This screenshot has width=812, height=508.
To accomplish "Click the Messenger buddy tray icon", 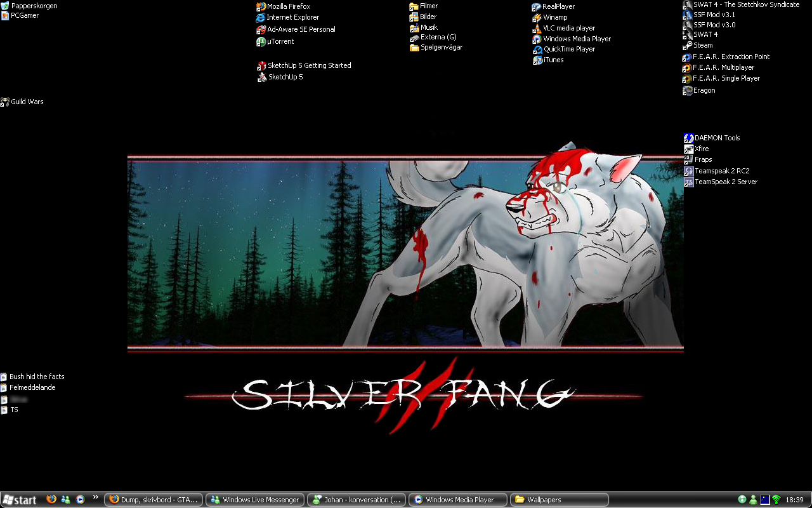I will [753, 500].
